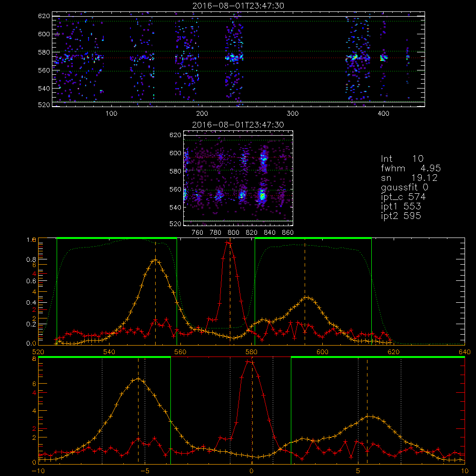476x476 pixels.
Task: Click x-axis label 400 in top plot
Action: tap(383, 114)
